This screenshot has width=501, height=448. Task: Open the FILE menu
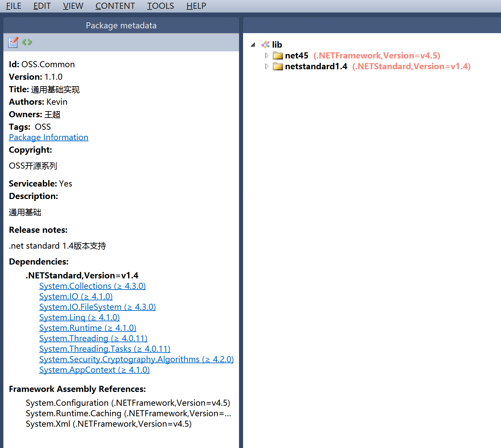coord(14,6)
